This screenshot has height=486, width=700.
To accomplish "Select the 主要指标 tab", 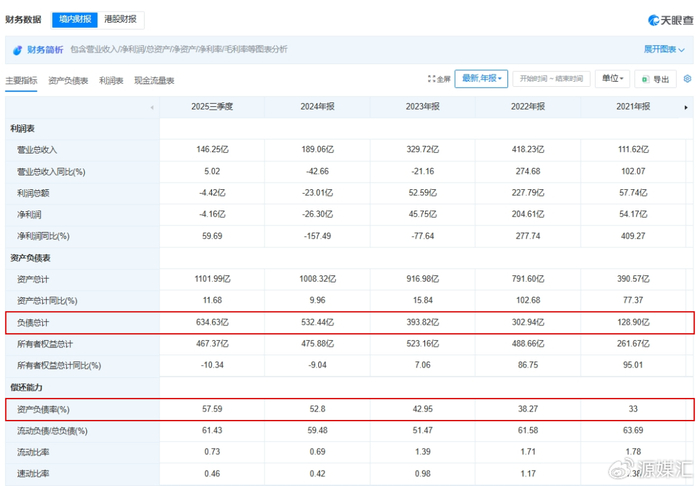I will tap(22, 81).
